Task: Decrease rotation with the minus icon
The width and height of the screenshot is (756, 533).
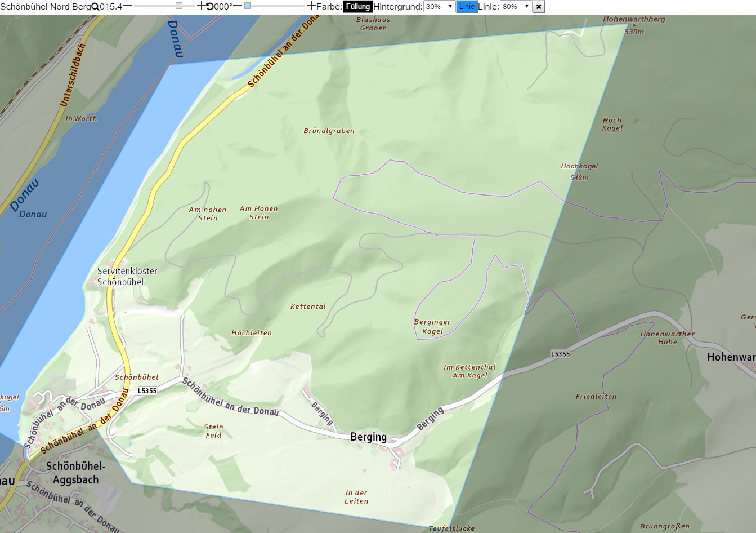Action: pos(238,6)
